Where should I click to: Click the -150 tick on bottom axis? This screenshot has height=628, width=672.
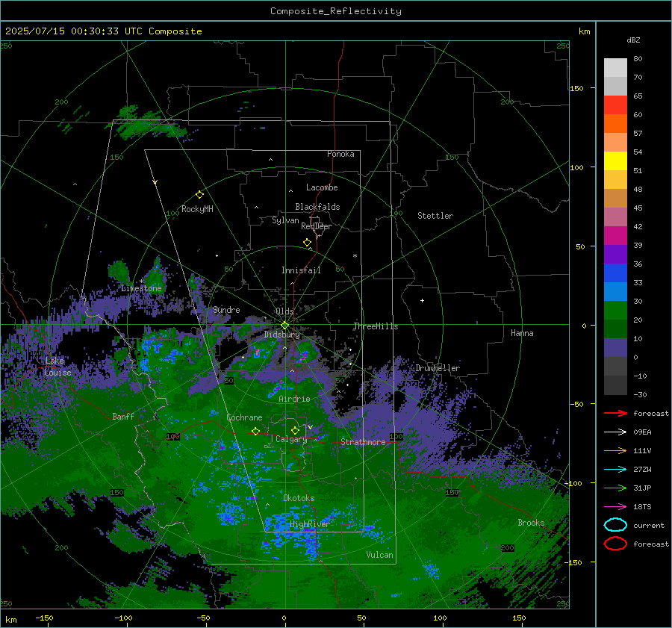click(x=44, y=618)
